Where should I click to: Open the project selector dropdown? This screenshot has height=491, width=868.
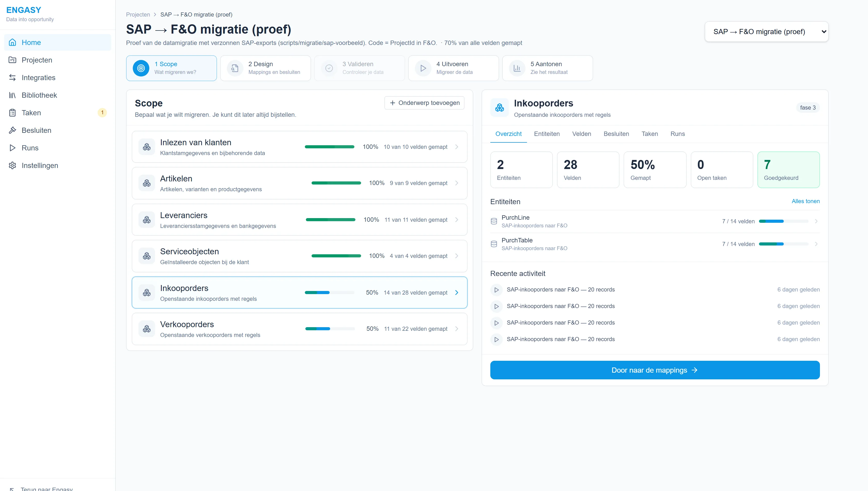[x=766, y=32]
